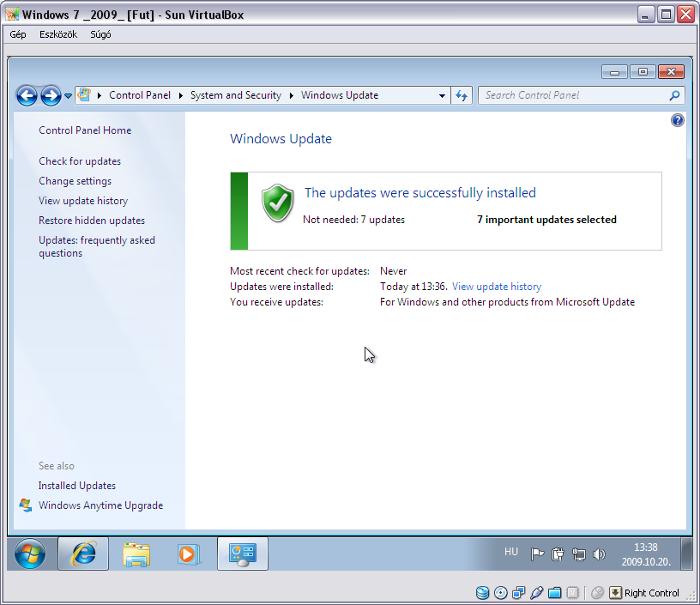
Task: Open Updates: frequently asked questions
Action: [x=96, y=246]
